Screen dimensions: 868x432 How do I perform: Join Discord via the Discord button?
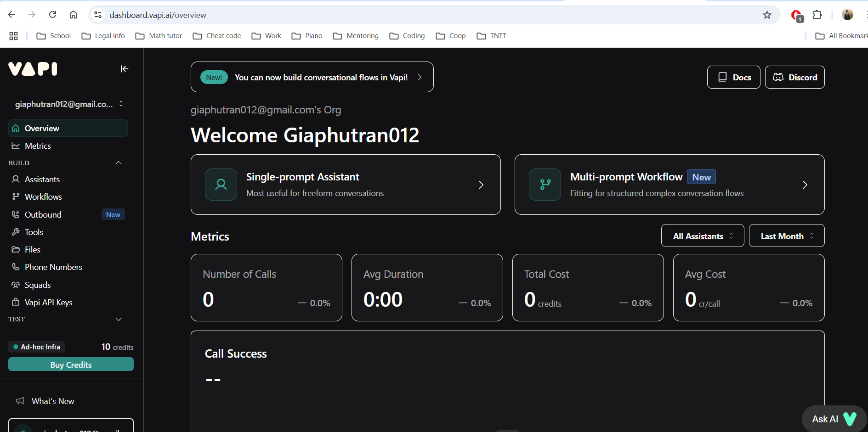(795, 77)
